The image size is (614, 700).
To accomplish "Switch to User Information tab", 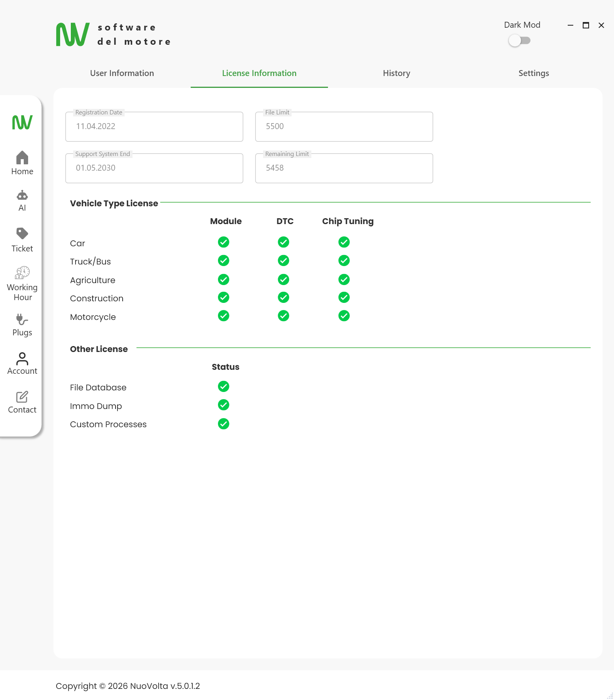I will pos(122,73).
